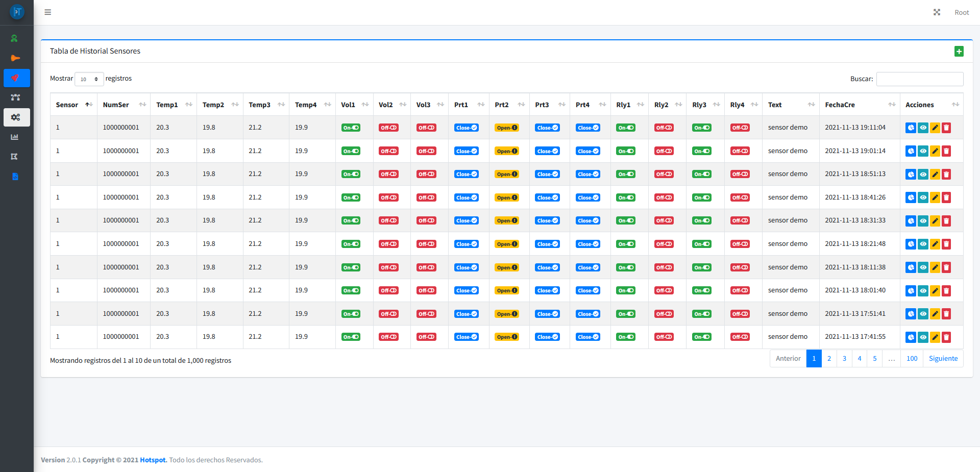Screen dimensions: 980x472
Task: Delete the 19:11:04 record with trash icon
Action: (946, 128)
